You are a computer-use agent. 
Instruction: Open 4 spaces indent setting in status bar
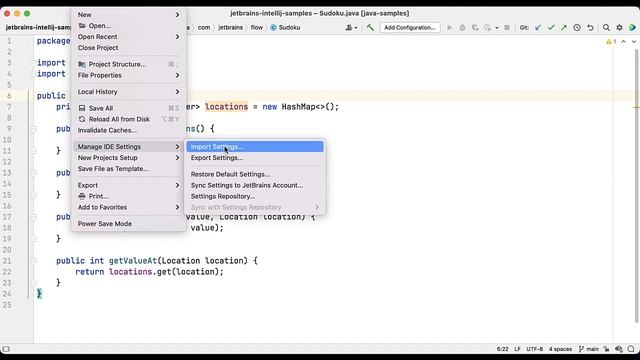(x=560, y=349)
